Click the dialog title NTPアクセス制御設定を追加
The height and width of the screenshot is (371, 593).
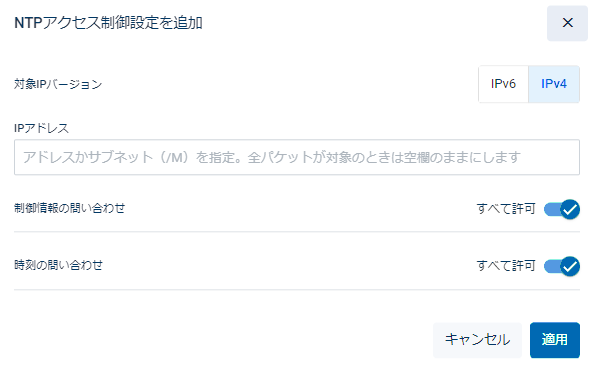108,23
